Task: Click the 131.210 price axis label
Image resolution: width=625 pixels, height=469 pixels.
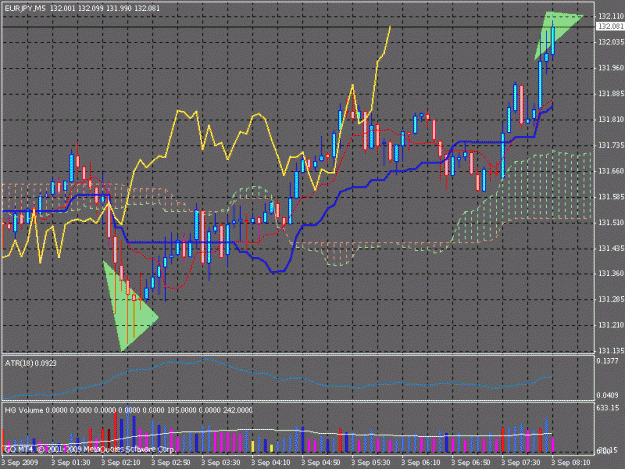Action: coord(611,325)
